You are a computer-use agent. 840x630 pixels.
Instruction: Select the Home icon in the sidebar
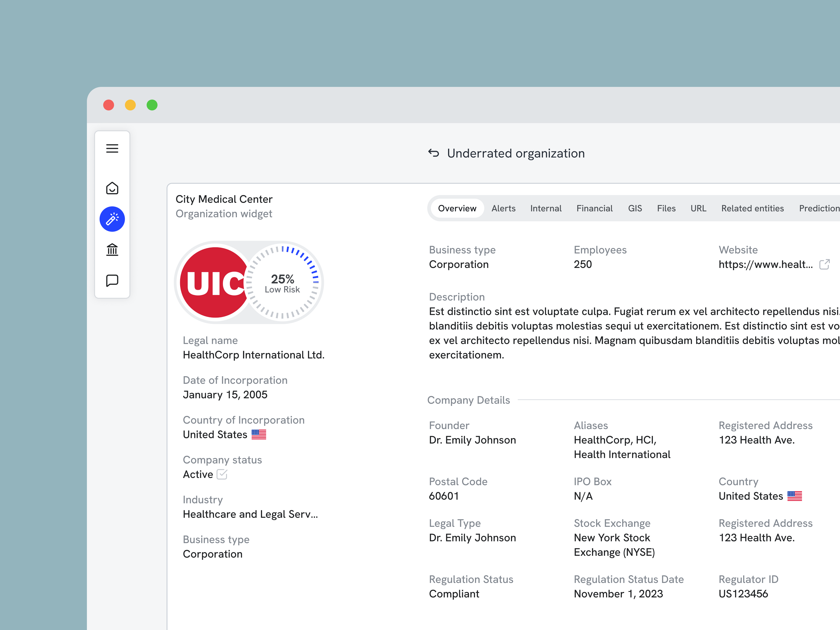pos(112,188)
